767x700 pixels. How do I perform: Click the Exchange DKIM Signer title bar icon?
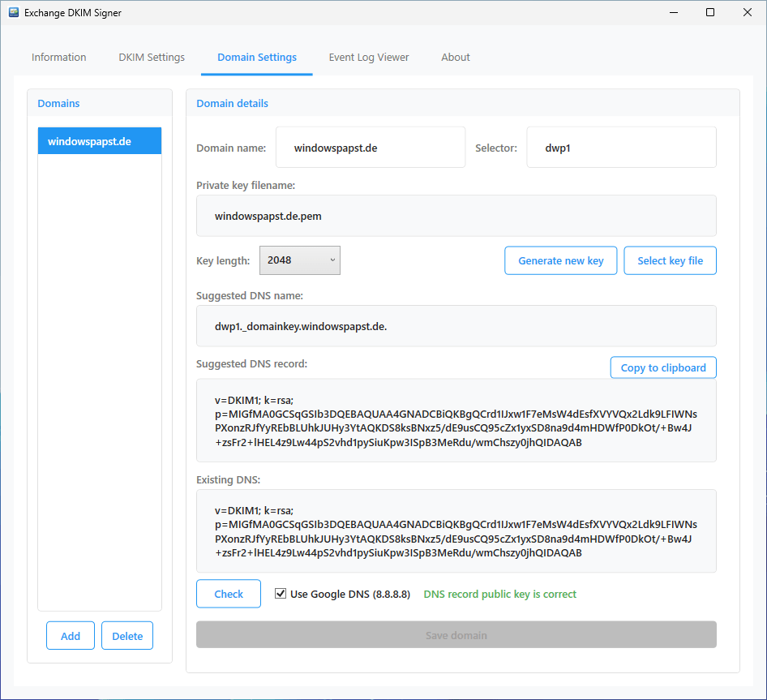12,12
